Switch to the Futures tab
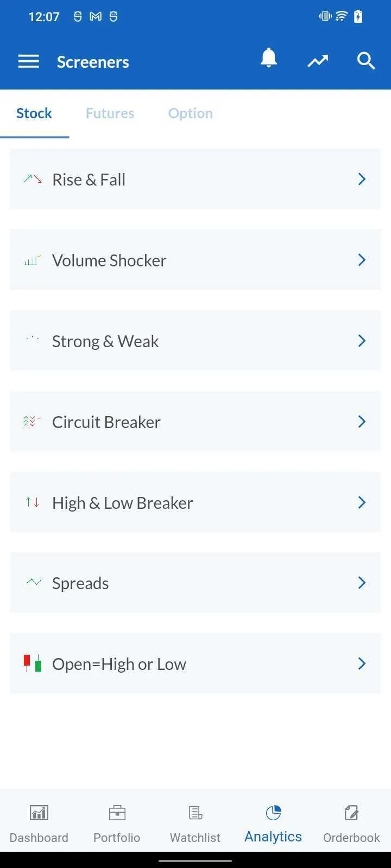This screenshot has width=391, height=868. 110,113
